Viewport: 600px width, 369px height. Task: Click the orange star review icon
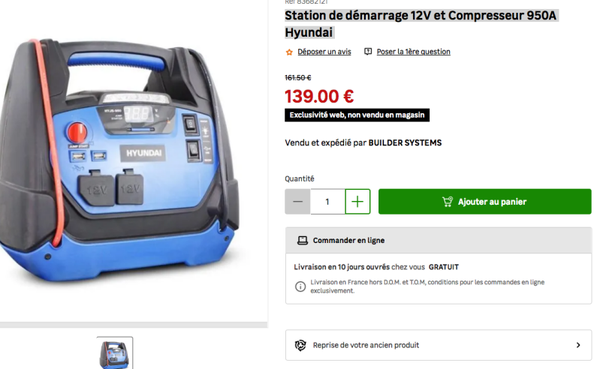[x=289, y=52]
